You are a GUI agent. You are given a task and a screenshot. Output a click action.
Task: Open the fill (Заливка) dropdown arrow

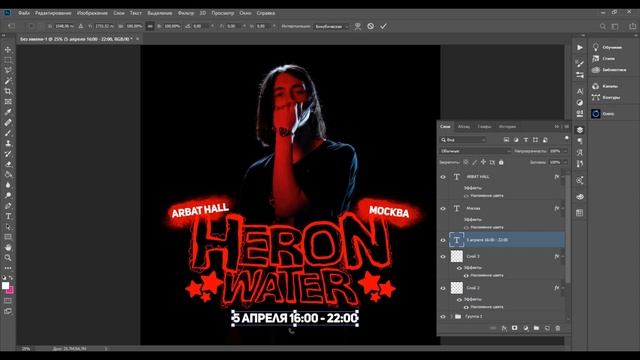pos(565,162)
